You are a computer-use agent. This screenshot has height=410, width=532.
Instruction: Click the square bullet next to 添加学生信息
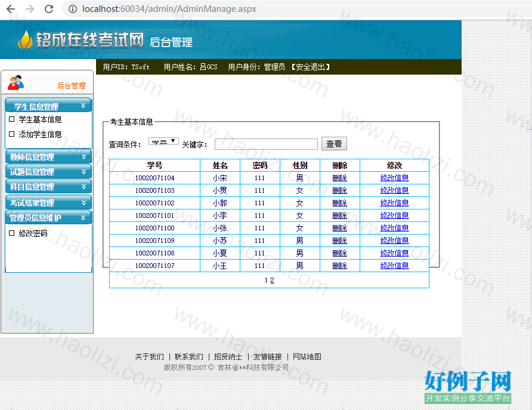(x=11, y=134)
